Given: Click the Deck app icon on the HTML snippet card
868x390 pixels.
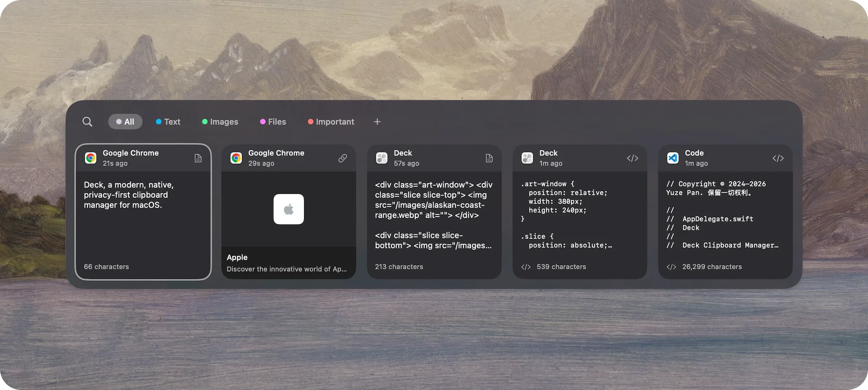Looking at the screenshot, I should coord(382,158).
